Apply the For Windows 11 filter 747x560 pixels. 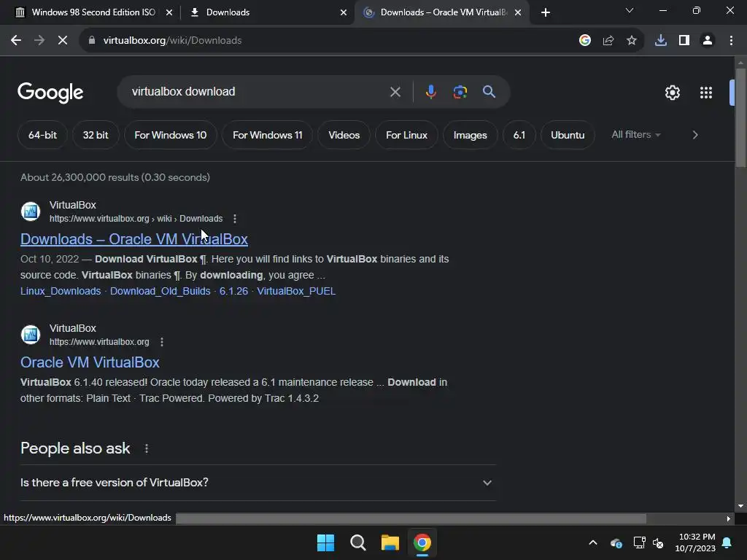(x=267, y=135)
